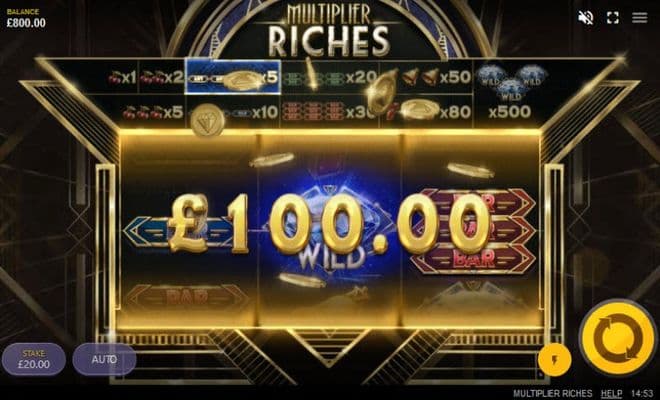This screenshot has width=660, height=400.
Task: Click the green bars x20 payout
Action: point(330,77)
